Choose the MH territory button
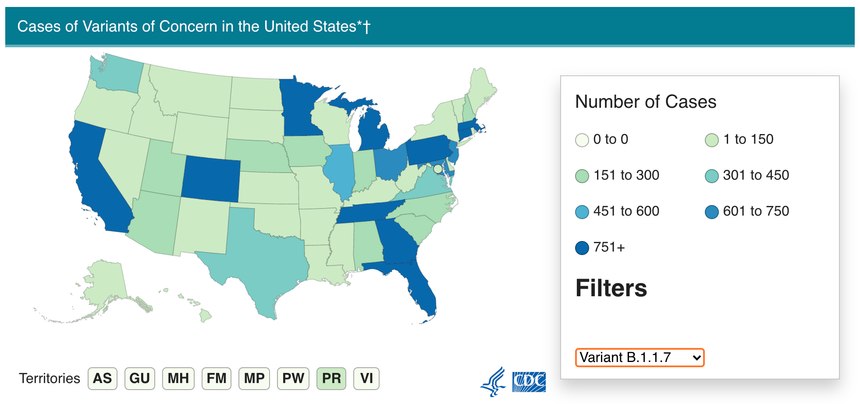Screen dimensions: 860x404 (x=178, y=379)
